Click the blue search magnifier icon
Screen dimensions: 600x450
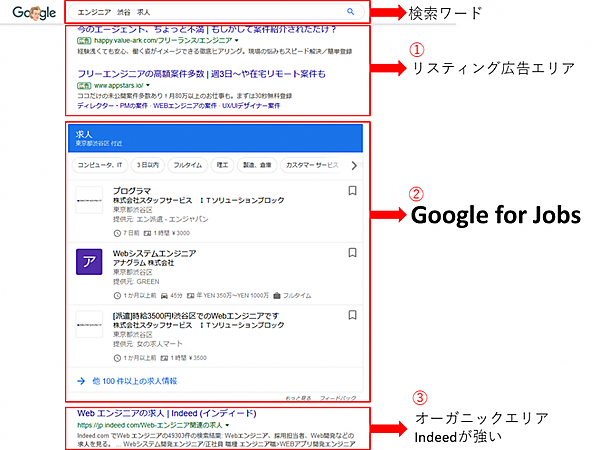[351, 11]
